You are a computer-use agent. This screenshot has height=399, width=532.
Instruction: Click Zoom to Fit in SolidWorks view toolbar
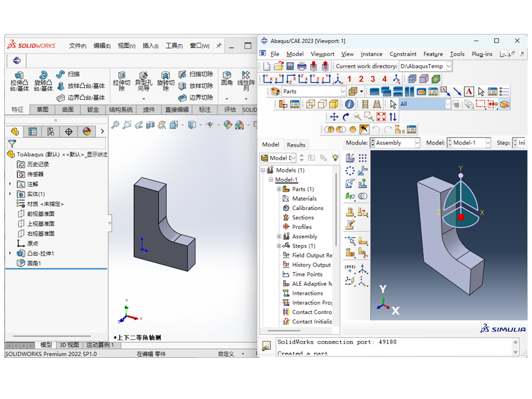click(115, 125)
